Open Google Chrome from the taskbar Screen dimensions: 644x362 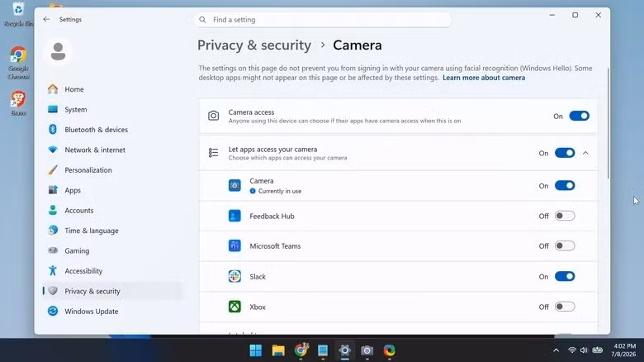(301, 350)
